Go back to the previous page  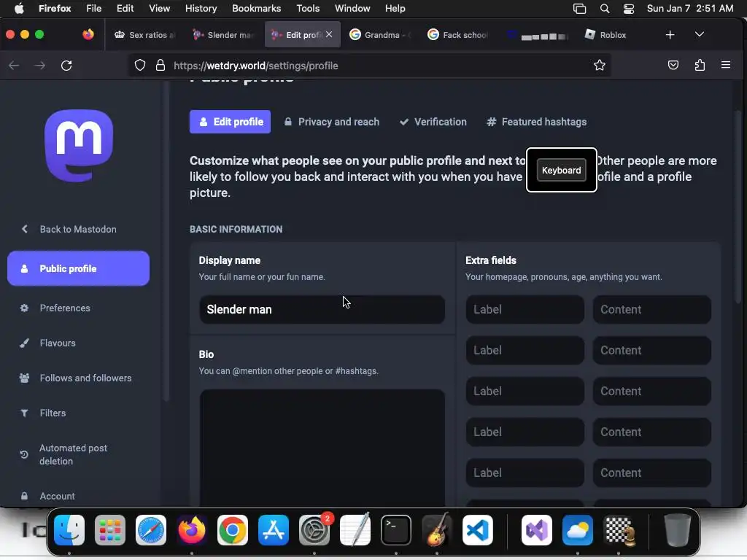coord(14,65)
